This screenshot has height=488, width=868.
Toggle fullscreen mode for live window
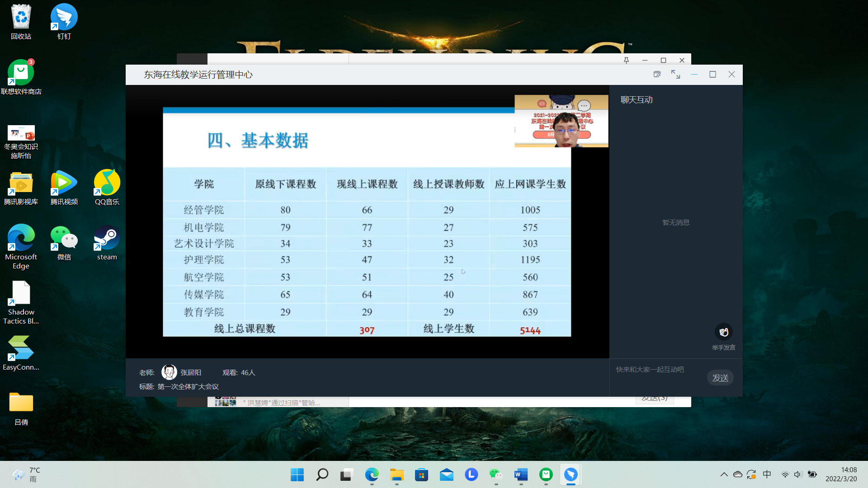coord(675,75)
